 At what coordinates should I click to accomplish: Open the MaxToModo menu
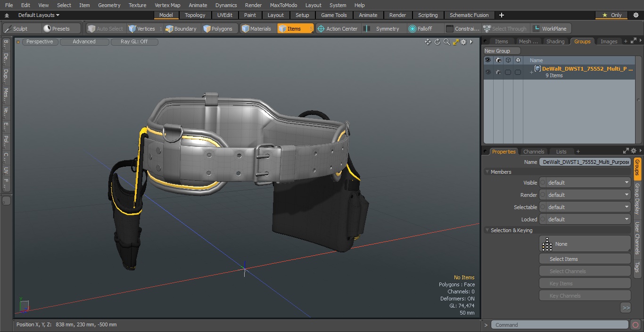[x=283, y=5]
